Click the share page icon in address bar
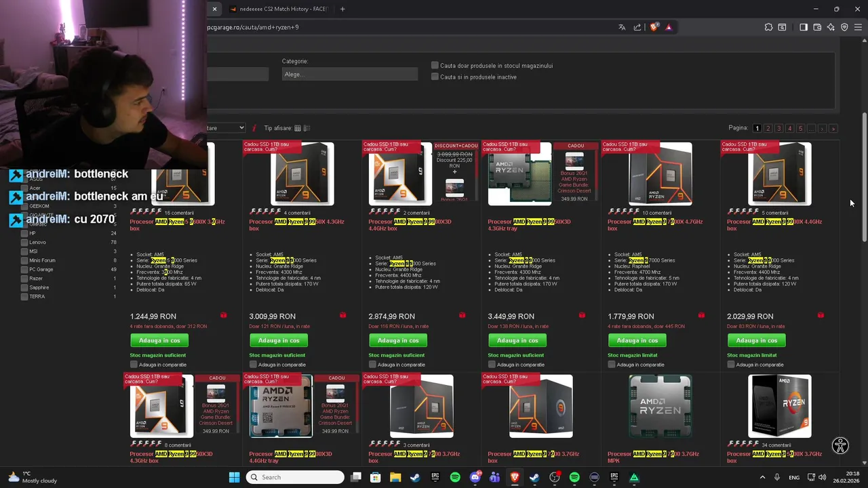Image resolution: width=868 pixels, height=488 pixels. pyautogui.click(x=637, y=27)
